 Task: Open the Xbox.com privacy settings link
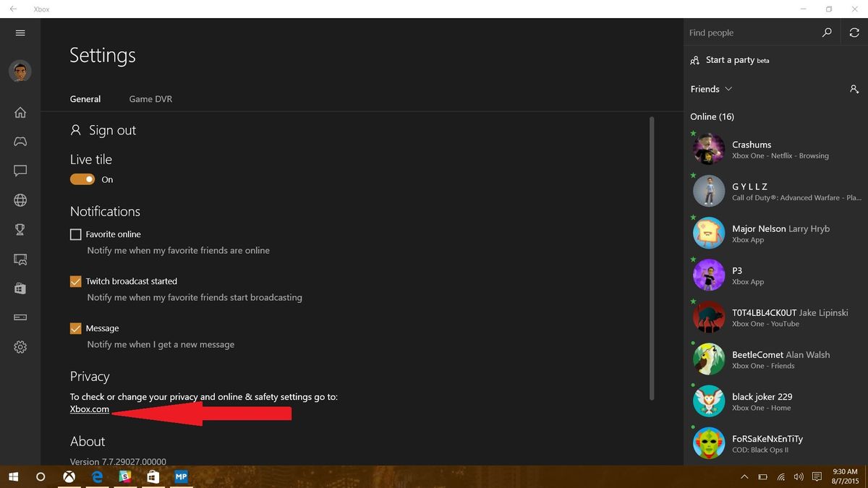point(89,408)
